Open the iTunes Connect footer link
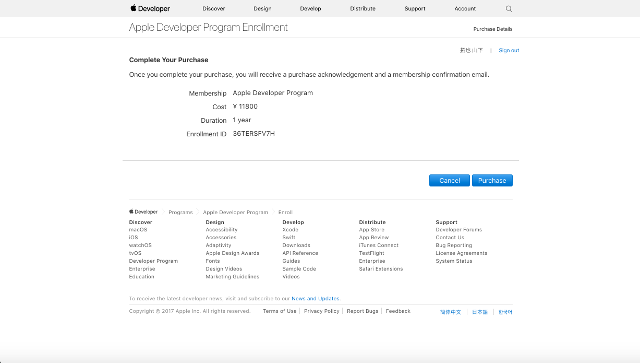This screenshot has height=363, width=640. pos(378,245)
